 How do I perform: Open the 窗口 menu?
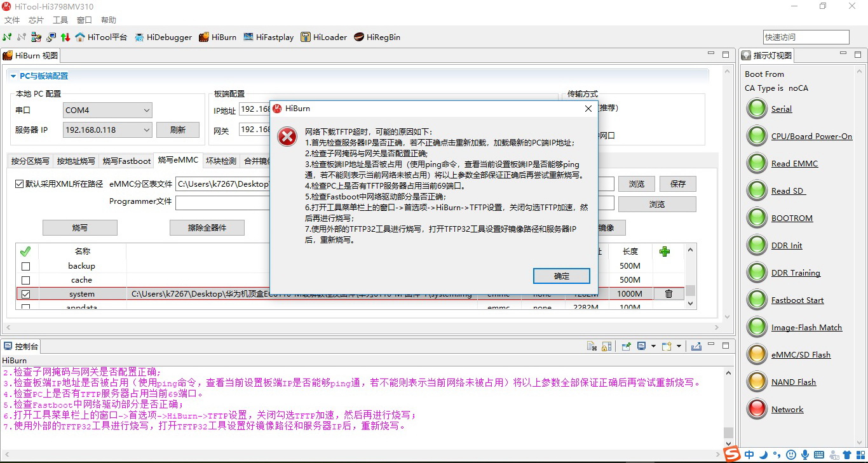(85, 20)
